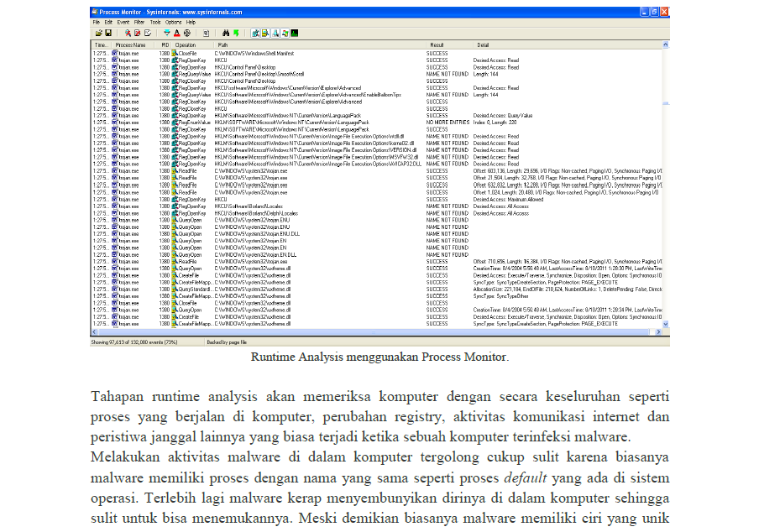This screenshot has height=532, width=759.
Task: Open the File menu
Action: (97, 23)
